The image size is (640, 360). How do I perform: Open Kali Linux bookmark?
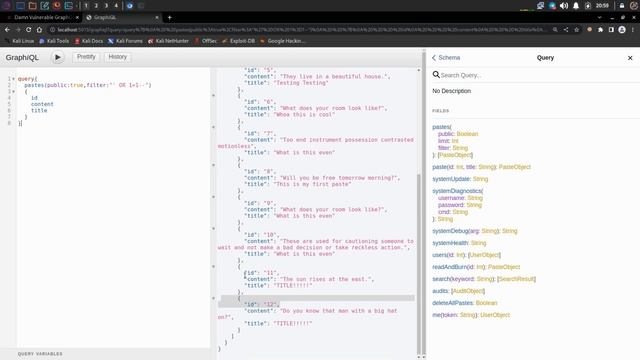[20, 41]
